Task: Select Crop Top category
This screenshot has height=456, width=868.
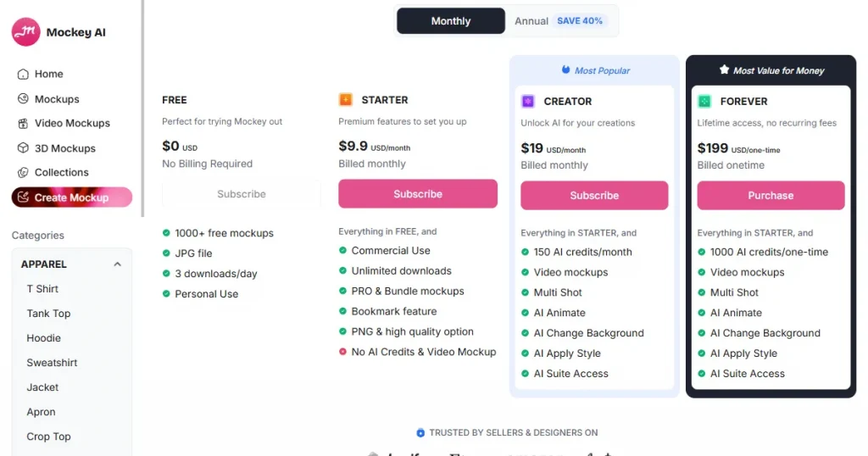Action: click(x=48, y=437)
